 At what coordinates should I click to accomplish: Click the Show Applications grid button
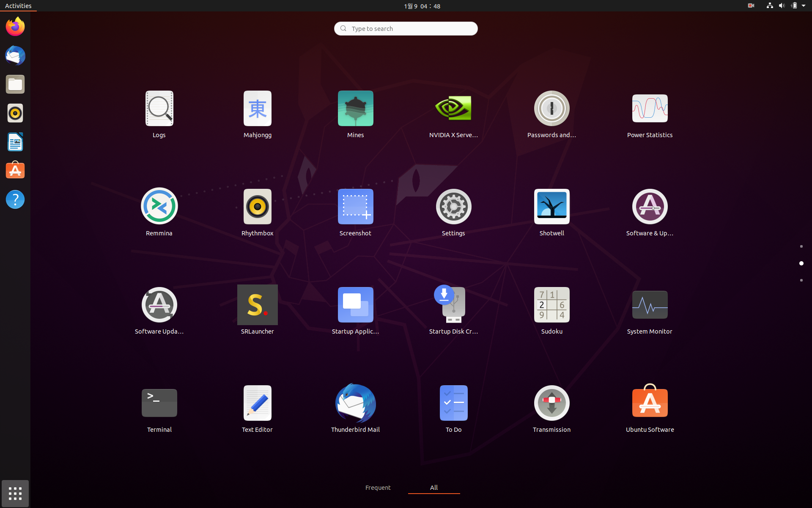coord(15,493)
